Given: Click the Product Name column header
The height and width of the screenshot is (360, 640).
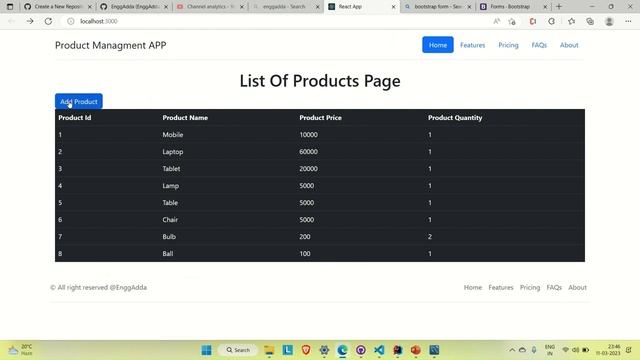Looking at the screenshot, I should point(185,118).
